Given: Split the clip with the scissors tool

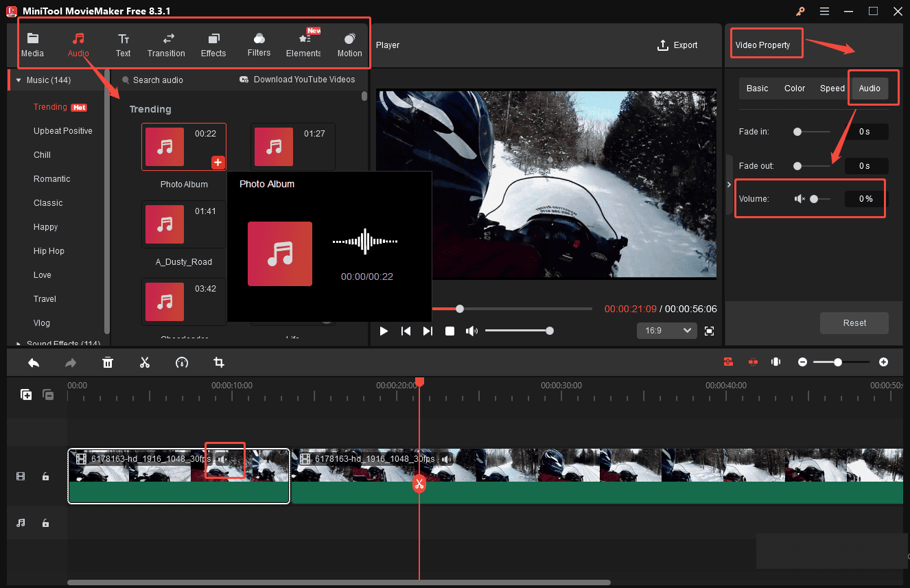Looking at the screenshot, I should point(145,362).
